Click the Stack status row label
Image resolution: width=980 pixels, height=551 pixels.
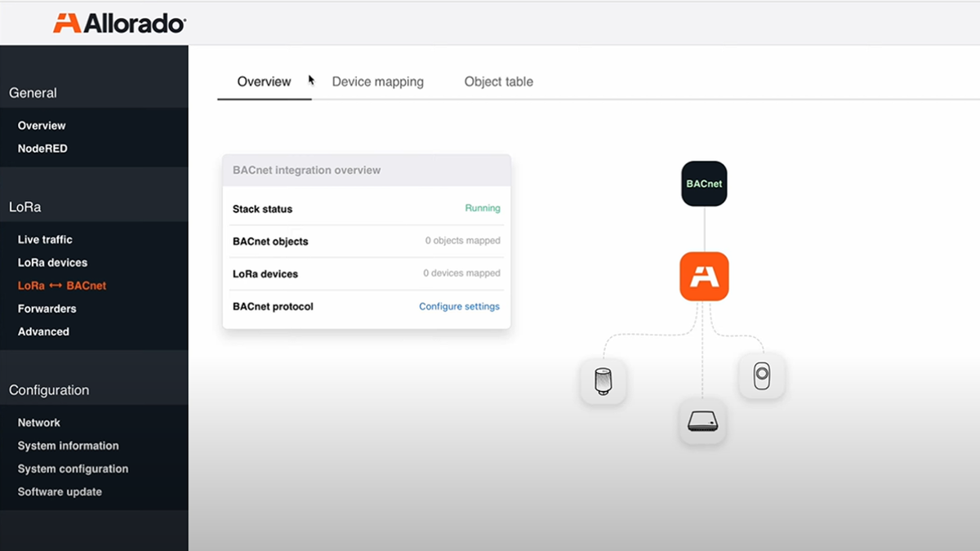[262, 209]
